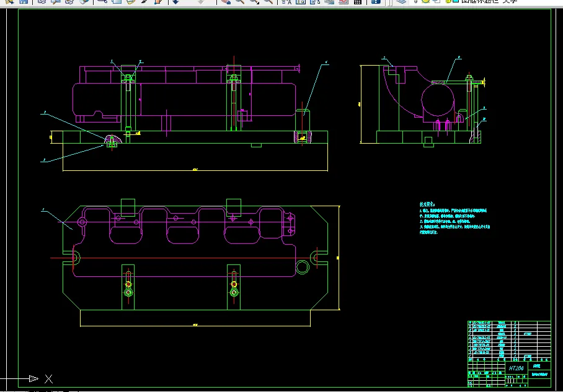Click the current layer color swatch
Image resolution: width=563 pixels, height=392 pixels.
coord(456,2)
